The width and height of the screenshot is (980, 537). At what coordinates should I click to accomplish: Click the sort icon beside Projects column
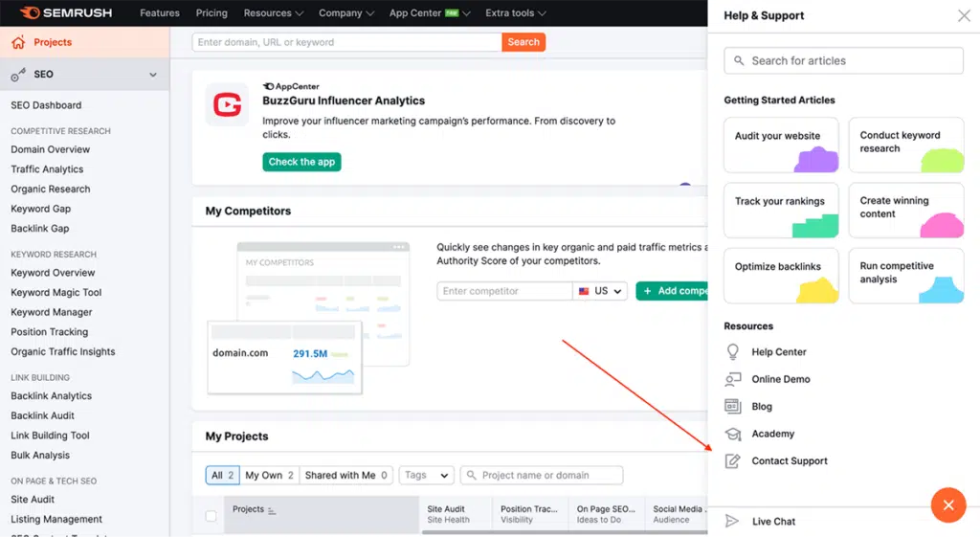click(x=271, y=511)
